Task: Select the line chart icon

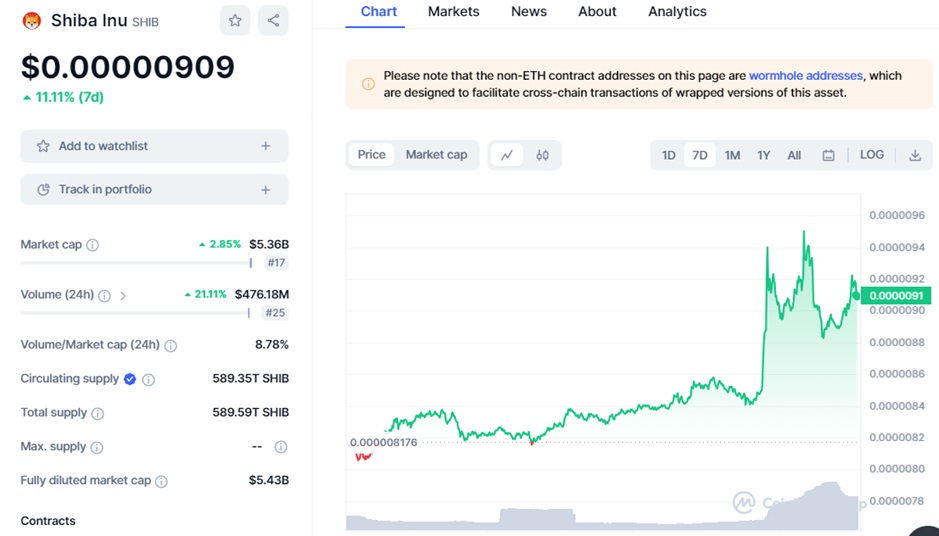Action: 507,155
